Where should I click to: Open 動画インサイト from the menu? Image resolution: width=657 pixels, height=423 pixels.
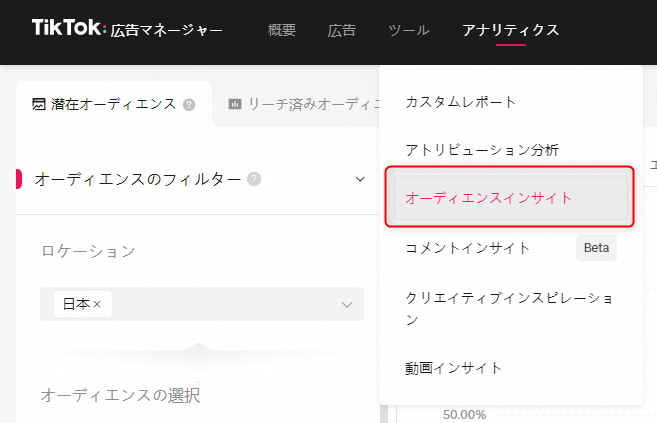click(x=454, y=368)
